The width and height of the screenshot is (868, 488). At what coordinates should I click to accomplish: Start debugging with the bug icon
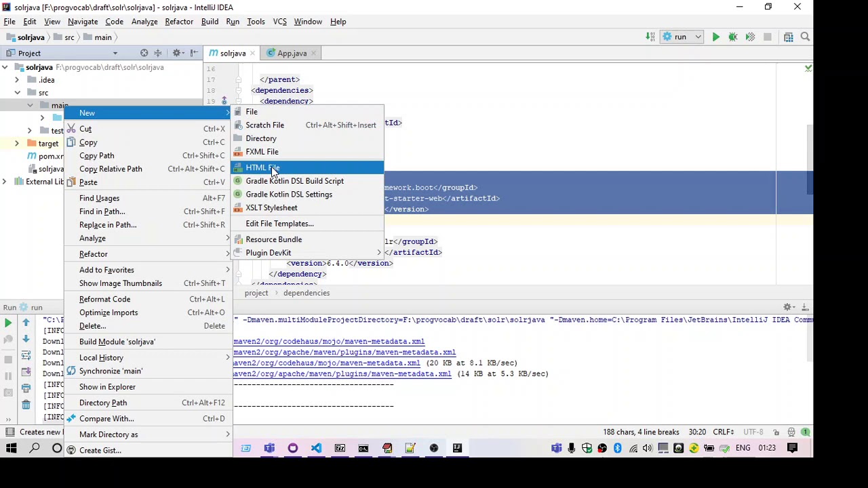pyautogui.click(x=733, y=37)
